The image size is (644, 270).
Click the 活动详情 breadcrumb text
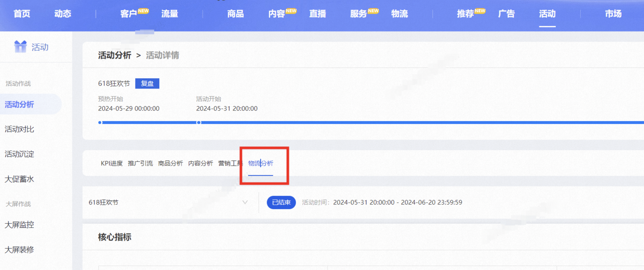coord(163,55)
